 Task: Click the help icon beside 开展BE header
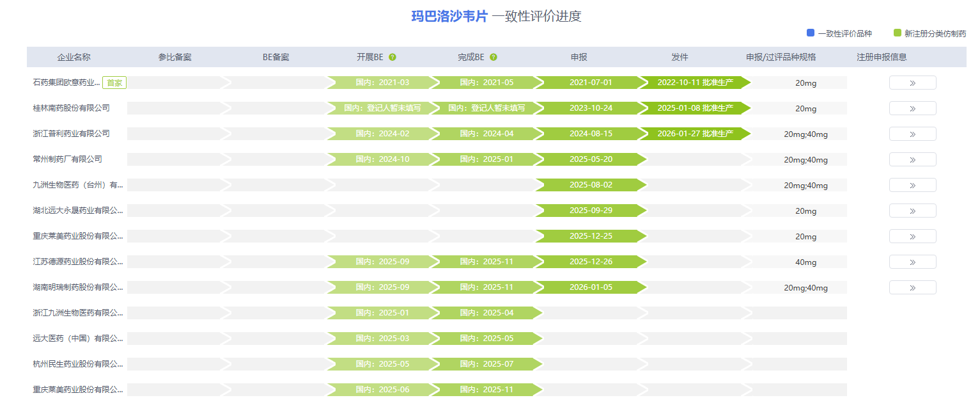(x=393, y=57)
